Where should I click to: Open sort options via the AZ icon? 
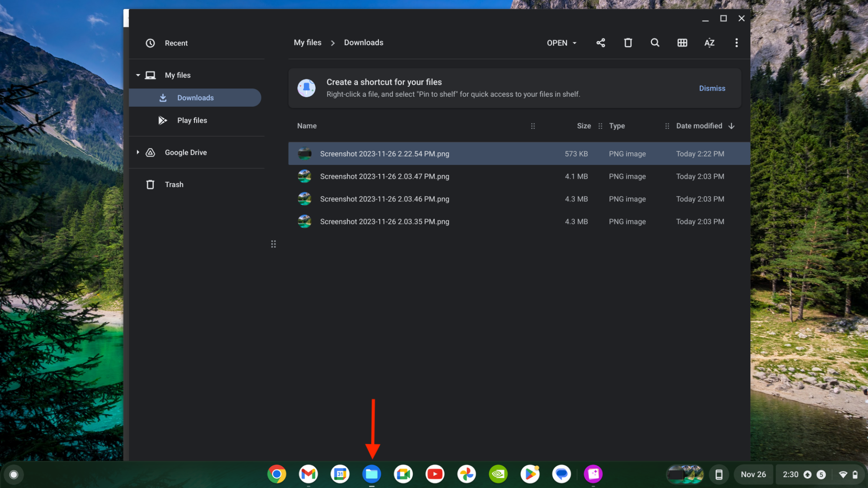coord(709,43)
